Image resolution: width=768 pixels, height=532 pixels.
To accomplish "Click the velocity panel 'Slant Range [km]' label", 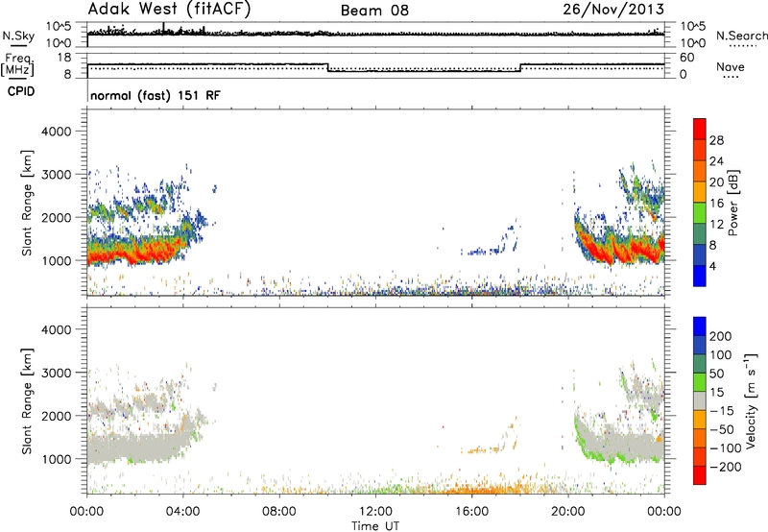I will click(27, 400).
